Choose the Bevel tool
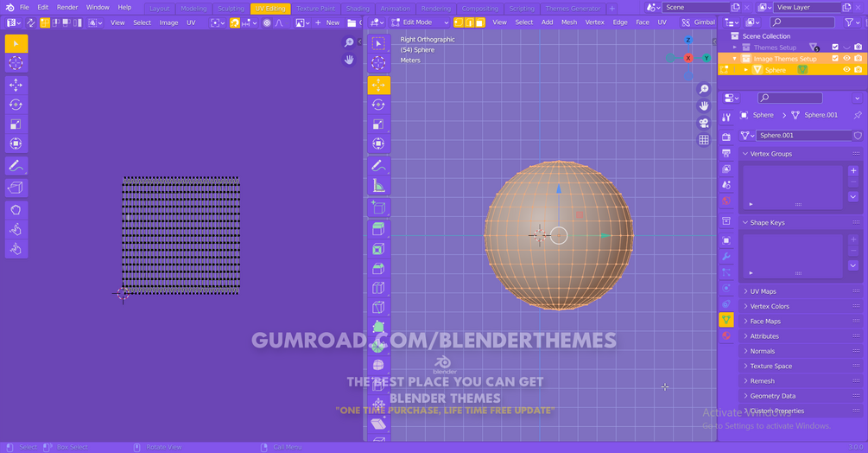This screenshot has height=453, width=868. 378,268
